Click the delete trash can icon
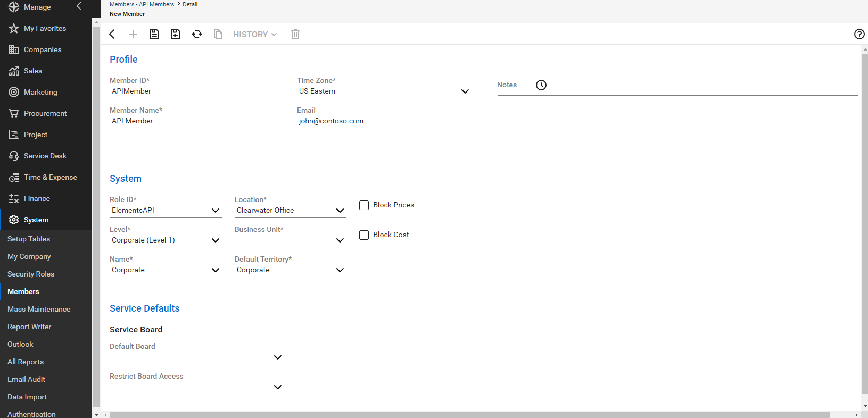 [x=295, y=34]
